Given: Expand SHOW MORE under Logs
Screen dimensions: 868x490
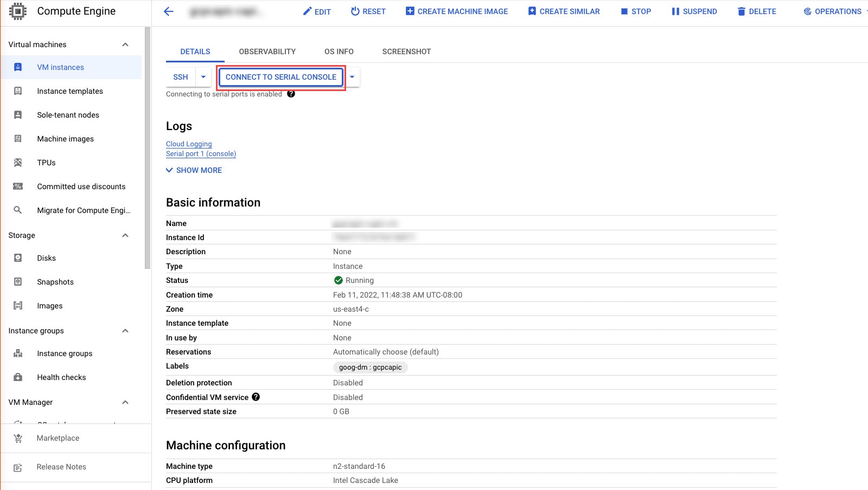Looking at the screenshot, I should click(x=194, y=170).
